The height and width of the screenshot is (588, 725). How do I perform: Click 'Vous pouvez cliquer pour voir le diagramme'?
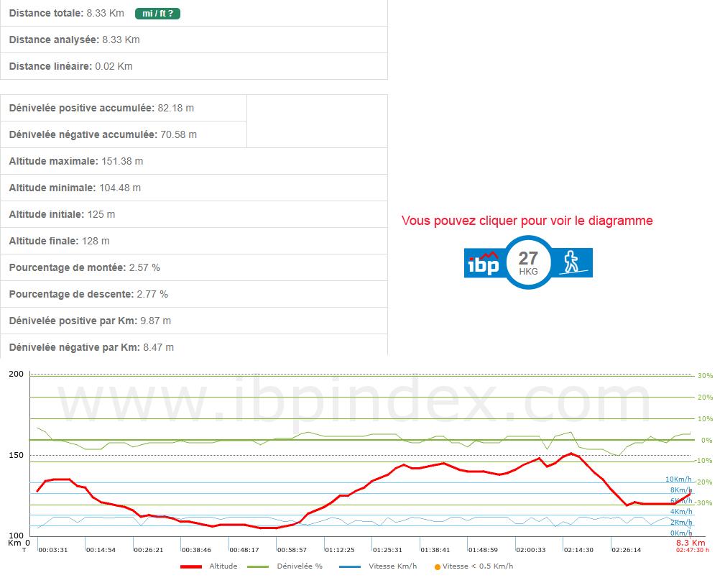coord(527,221)
